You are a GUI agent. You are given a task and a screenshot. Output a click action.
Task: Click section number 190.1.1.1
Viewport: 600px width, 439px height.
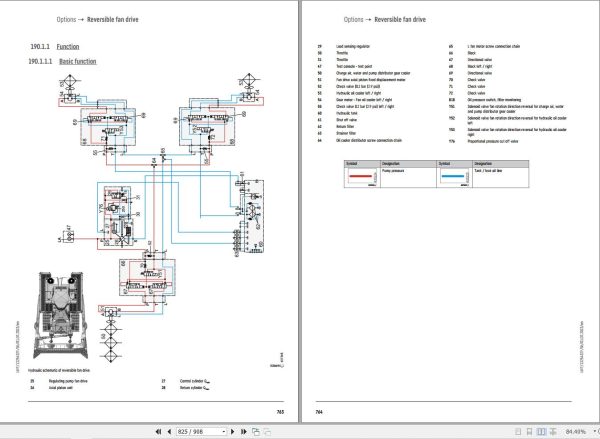pos(40,61)
